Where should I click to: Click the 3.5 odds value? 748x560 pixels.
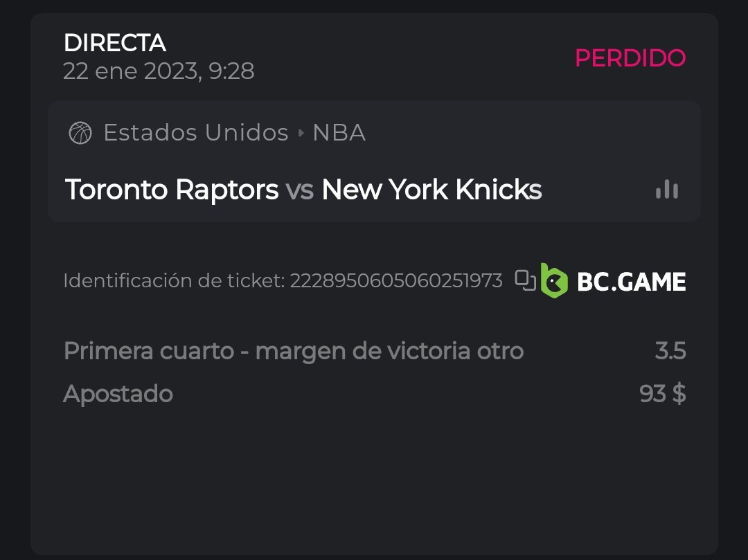click(670, 351)
